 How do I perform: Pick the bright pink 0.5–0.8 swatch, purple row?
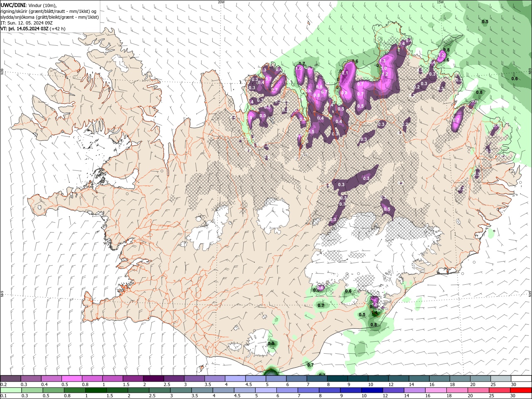coord(71,379)
